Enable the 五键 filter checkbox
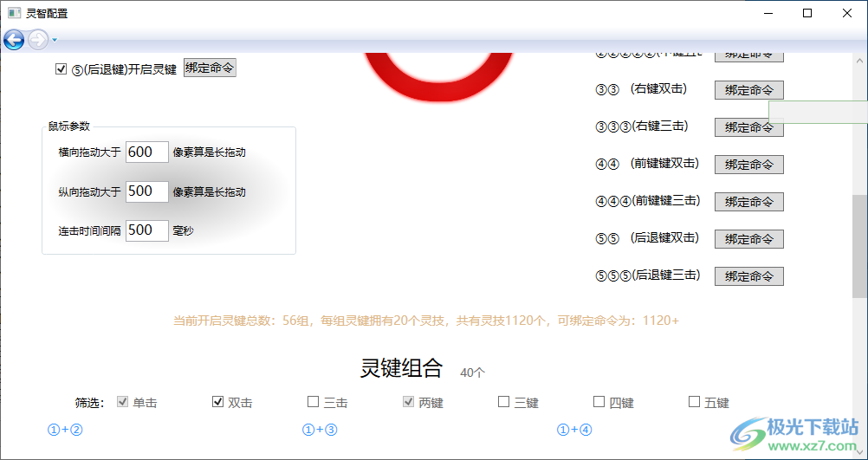This screenshot has height=460, width=868. click(694, 402)
